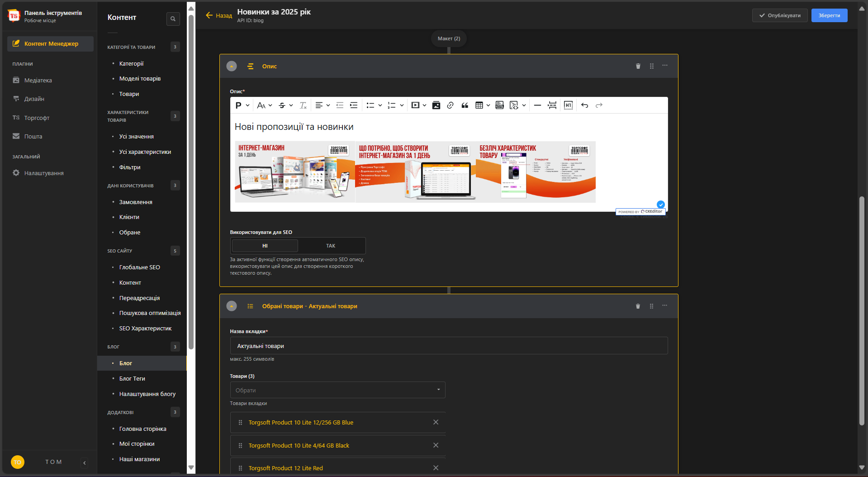Viewport: 868px width, 477px height.
Task: Click the insert HTML embed icon
Action: [499, 105]
